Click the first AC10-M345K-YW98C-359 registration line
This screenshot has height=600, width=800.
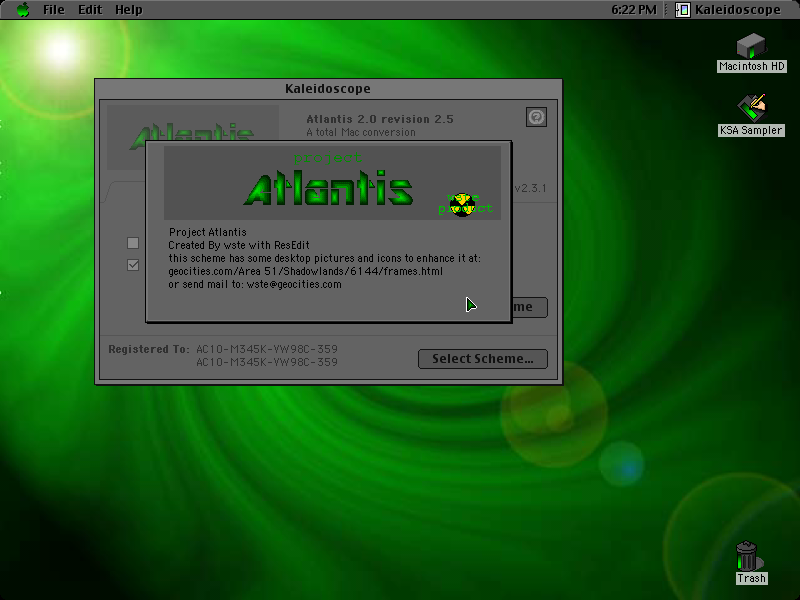pyautogui.click(x=267, y=349)
